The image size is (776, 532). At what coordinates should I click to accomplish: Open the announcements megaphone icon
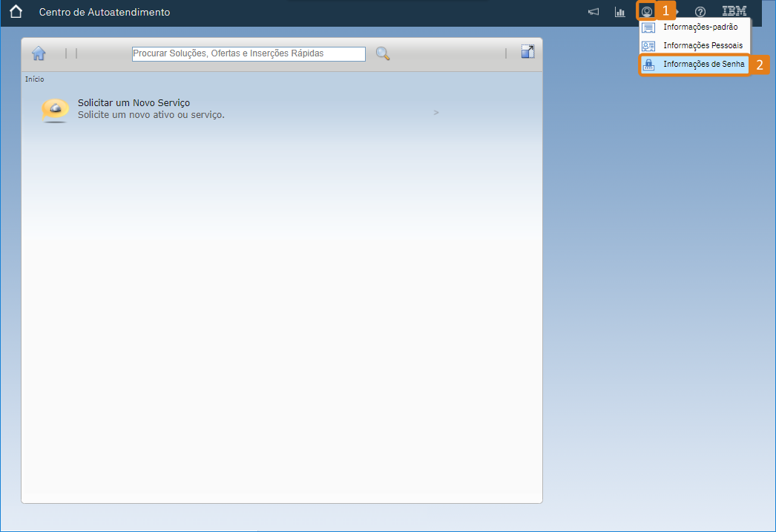[593, 12]
